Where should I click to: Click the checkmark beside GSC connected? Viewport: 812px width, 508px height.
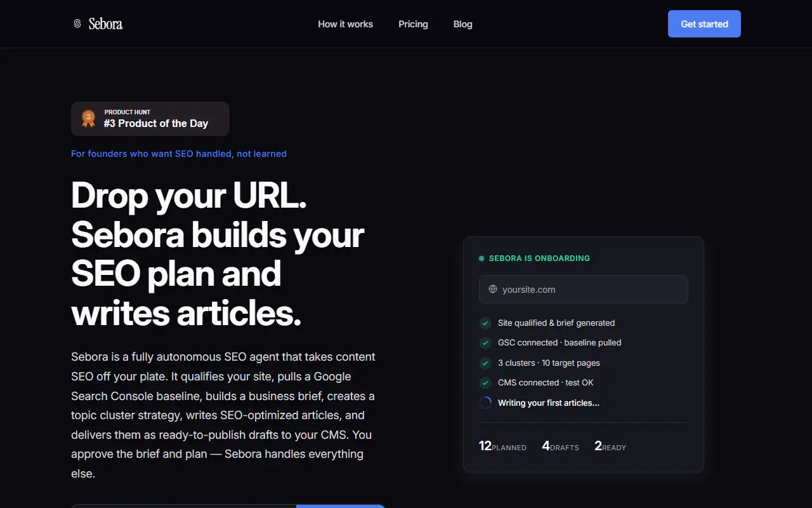click(485, 343)
